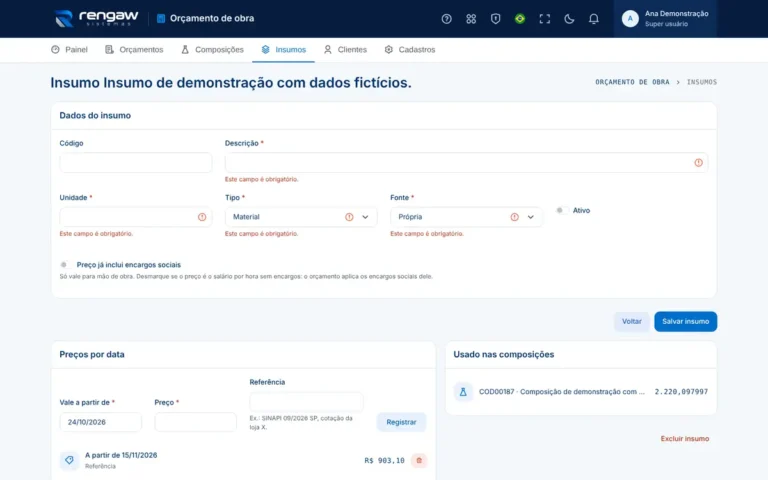Screen dimensions: 768x480
Task: Click the A partir de 15/11/2026 text
Action: tap(121, 455)
